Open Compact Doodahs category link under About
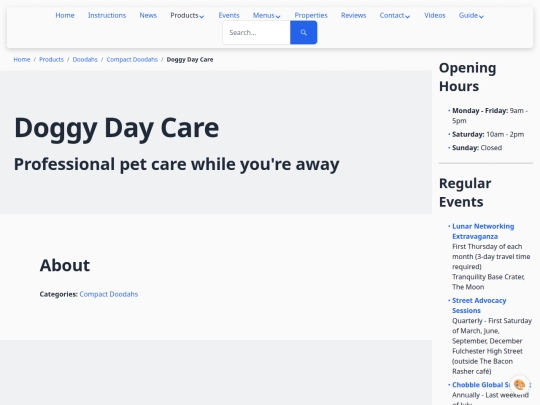 pyautogui.click(x=108, y=294)
